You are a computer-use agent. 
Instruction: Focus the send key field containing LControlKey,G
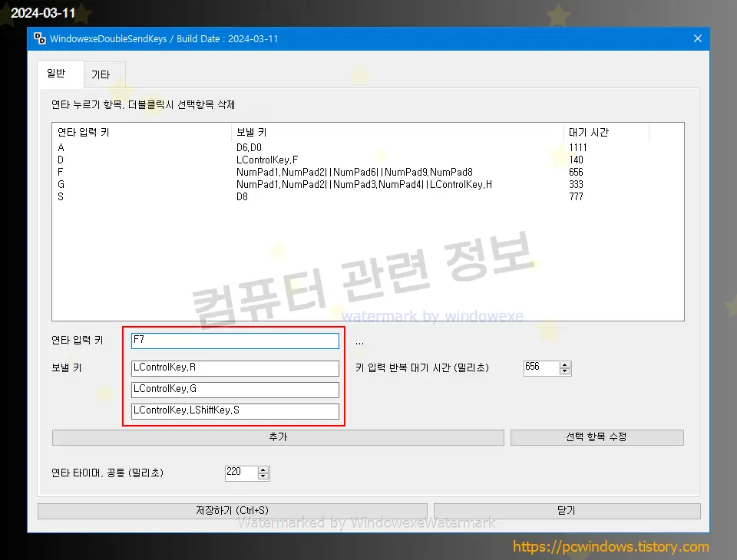(x=235, y=390)
